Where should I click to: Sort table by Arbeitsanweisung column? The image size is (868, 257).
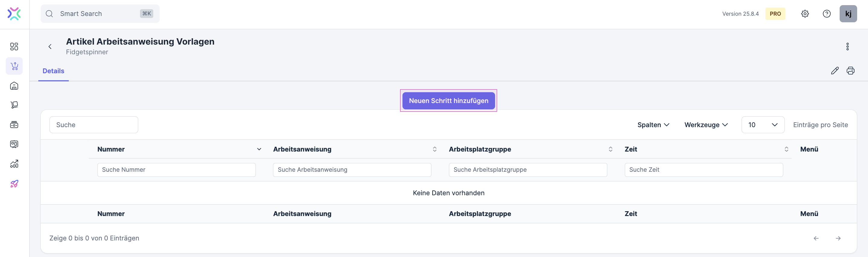point(434,149)
